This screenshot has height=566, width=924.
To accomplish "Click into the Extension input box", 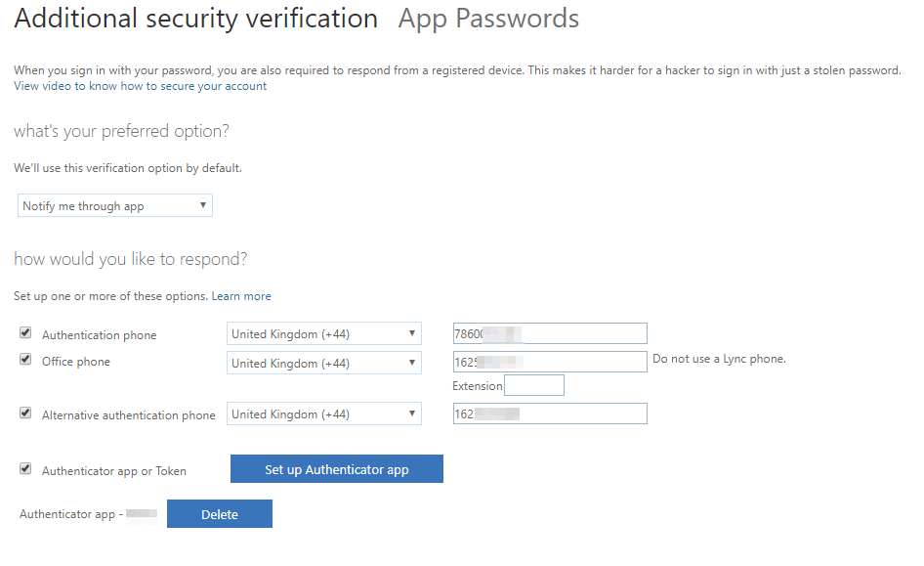I will pyautogui.click(x=534, y=386).
